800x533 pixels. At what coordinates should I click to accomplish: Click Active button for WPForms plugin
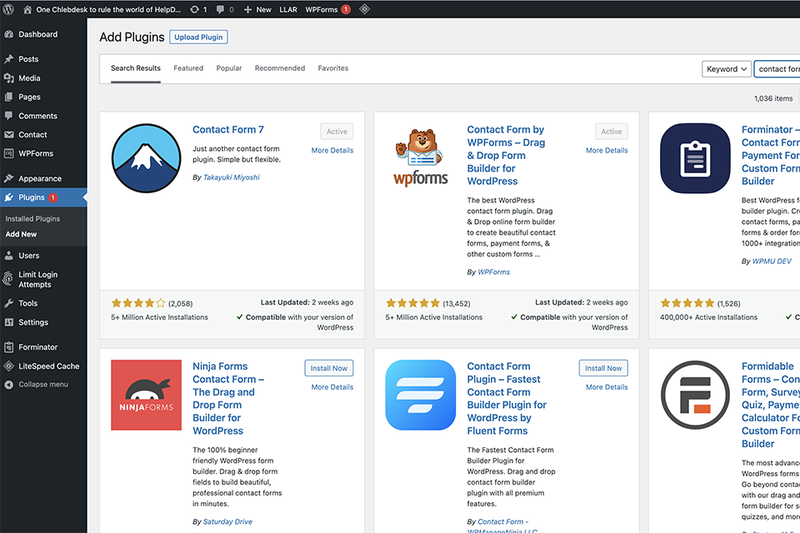pyautogui.click(x=611, y=132)
